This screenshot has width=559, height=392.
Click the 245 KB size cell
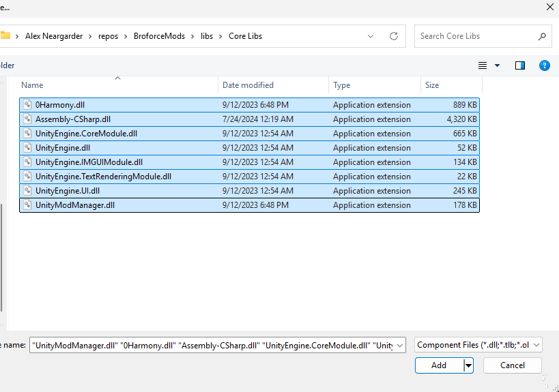pyautogui.click(x=465, y=190)
